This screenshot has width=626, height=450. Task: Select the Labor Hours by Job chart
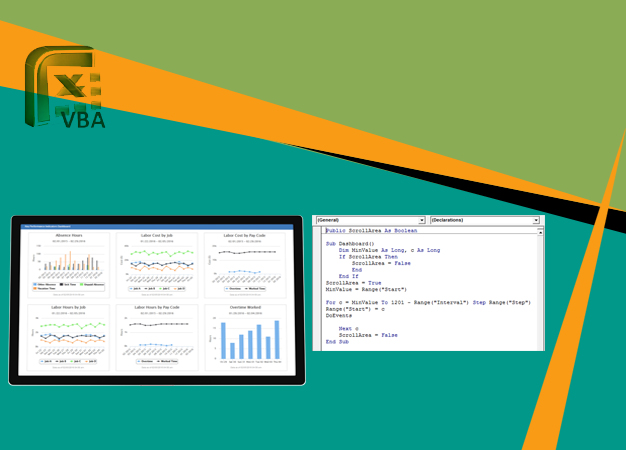pyautogui.click(x=68, y=337)
